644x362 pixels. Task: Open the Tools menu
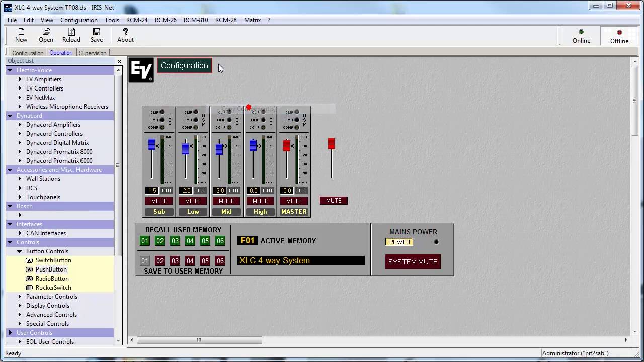[112, 20]
